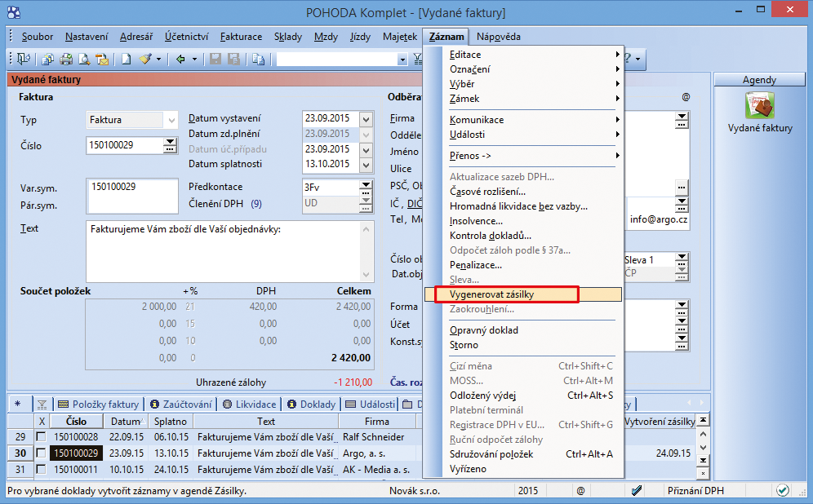Click the Text box scrollbar down arrow
813x504 pixels.
click(x=366, y=275)
